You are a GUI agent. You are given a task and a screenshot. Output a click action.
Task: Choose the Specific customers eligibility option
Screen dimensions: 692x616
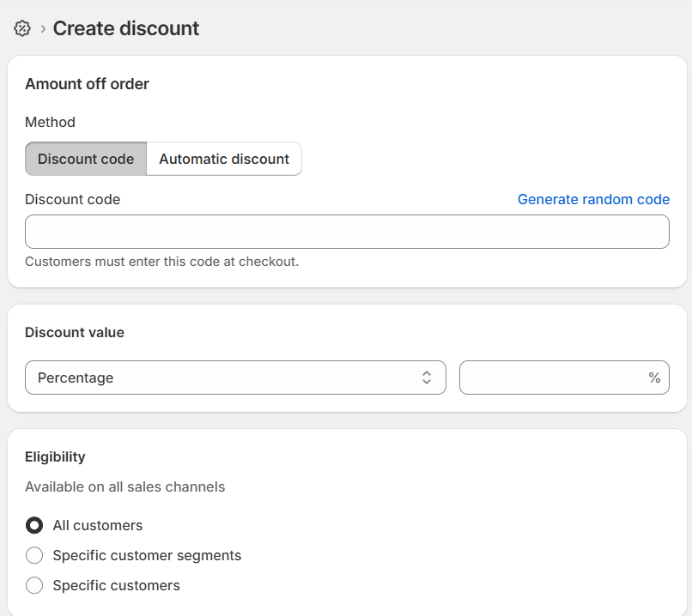[34, 585]
